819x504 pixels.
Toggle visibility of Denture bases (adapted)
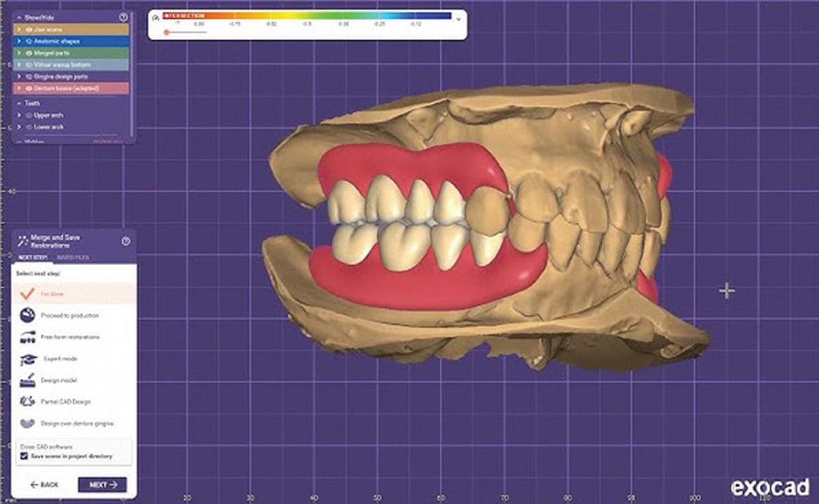[x=29, y=89]
